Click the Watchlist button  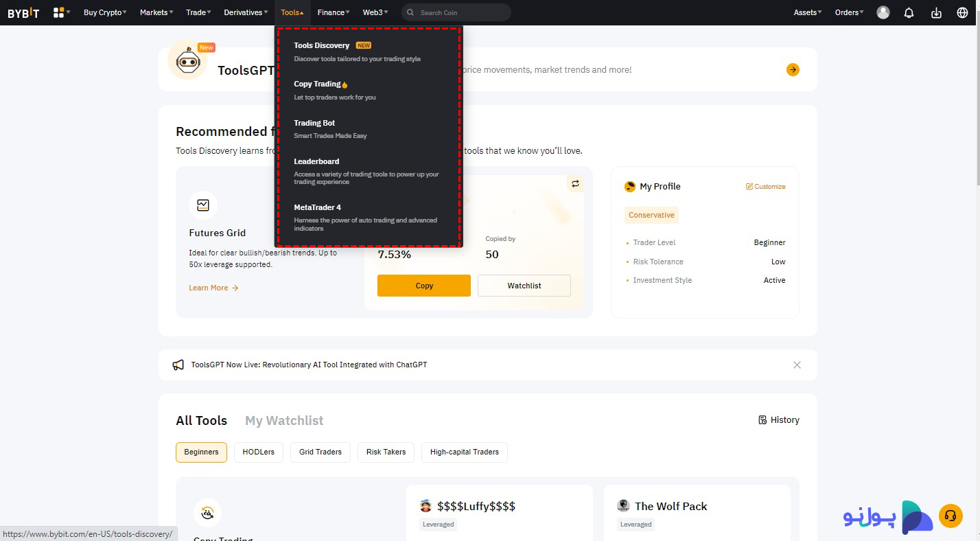(x=524, y=286)
